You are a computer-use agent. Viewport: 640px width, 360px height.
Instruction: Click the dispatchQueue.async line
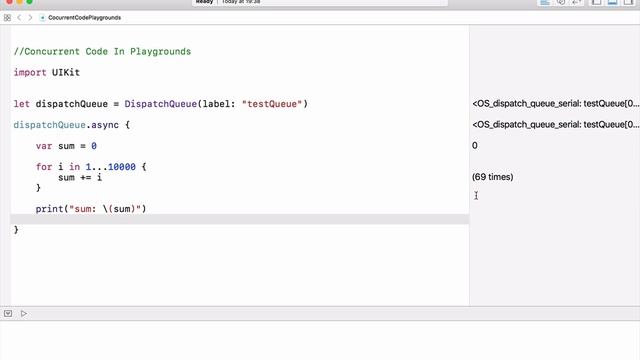(x=71, y=125)
